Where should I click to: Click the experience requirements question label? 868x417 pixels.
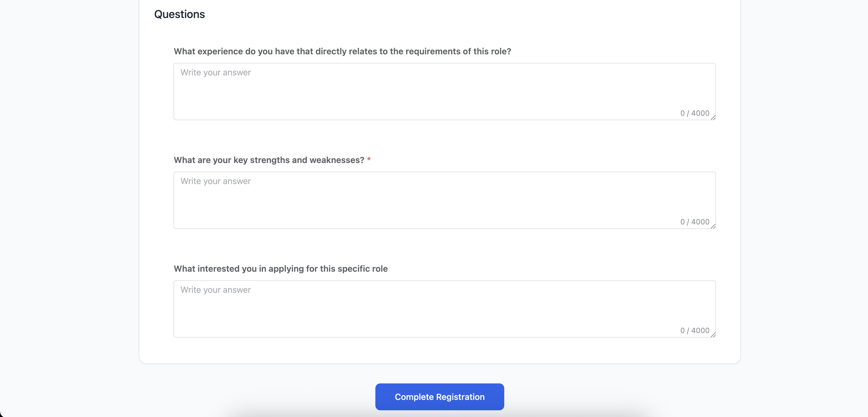342,51
